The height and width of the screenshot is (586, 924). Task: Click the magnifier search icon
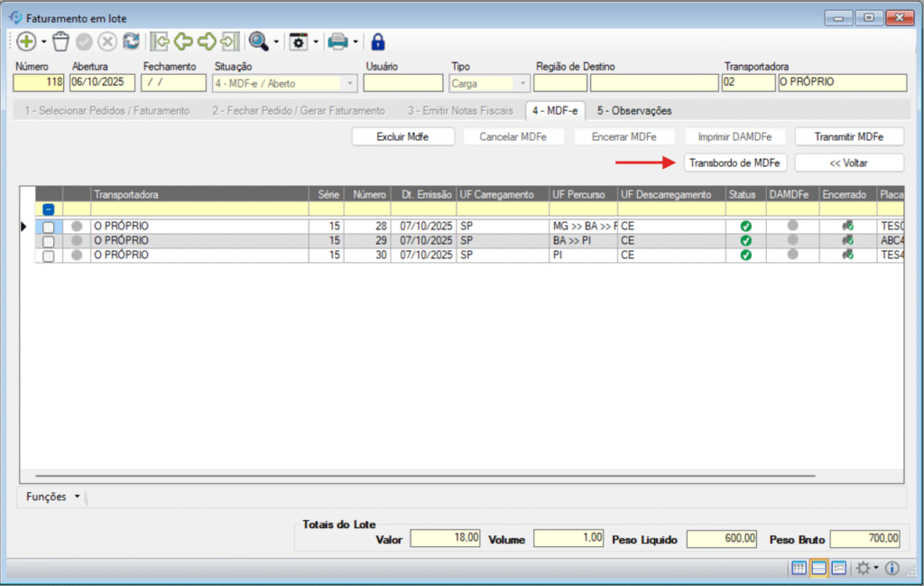click(x=259, y=42)
